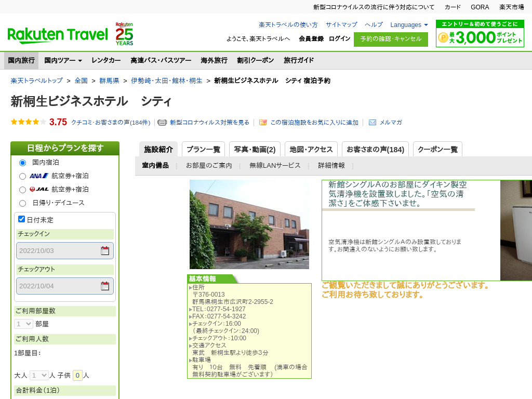This screenshot has height=399, width=532.
Task: Open the 群馬県 breadcrumb link
Action: tap(109, 81)
